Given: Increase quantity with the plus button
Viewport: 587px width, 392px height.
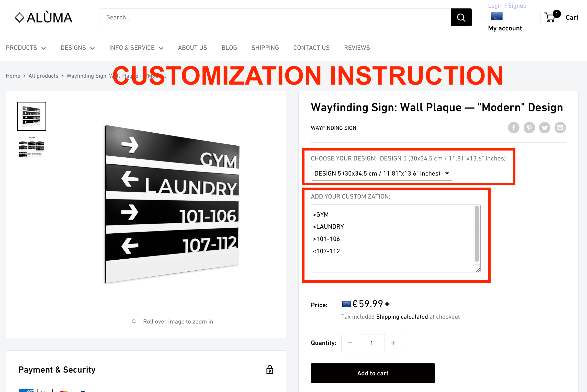Looking at the screenshot, I should coord(393,343).
